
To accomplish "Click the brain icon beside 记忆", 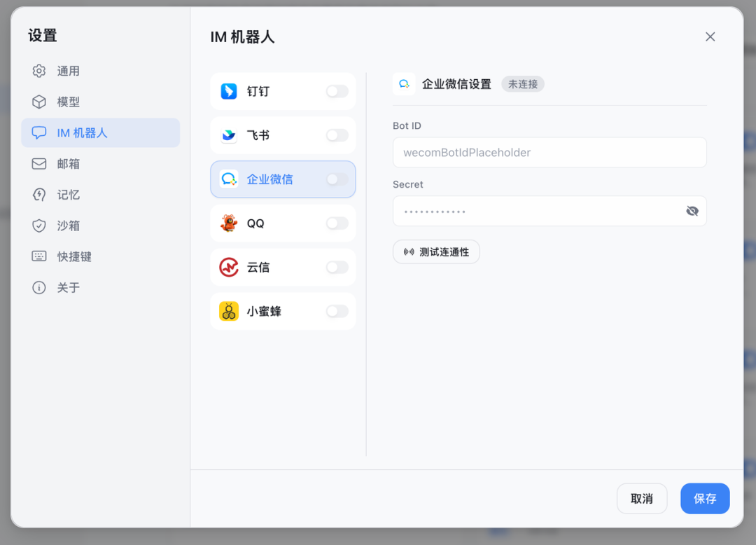I will point(39,195).
